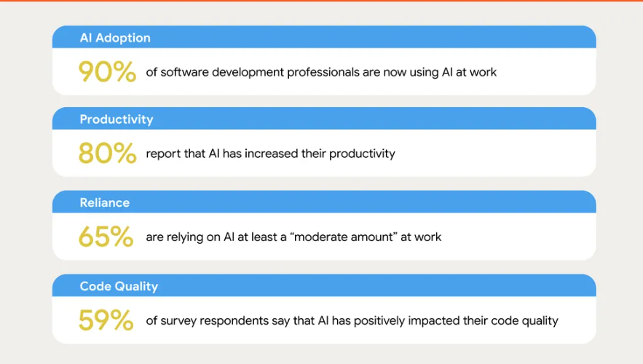The width and height of the screenshot is (643, 364).
Task: Select the "Productivity" card heading
Action: point(117,119)
